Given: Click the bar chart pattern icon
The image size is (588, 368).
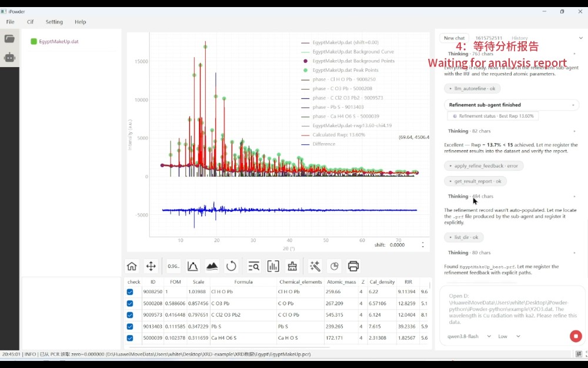Looking at the screenshot, I should tap(273, 266).
